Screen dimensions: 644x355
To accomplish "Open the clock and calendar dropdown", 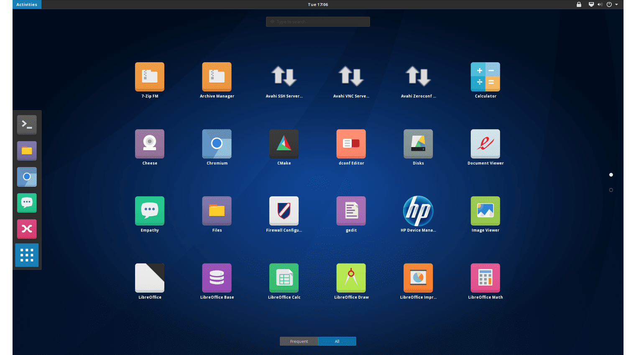I will pos(318,5).
